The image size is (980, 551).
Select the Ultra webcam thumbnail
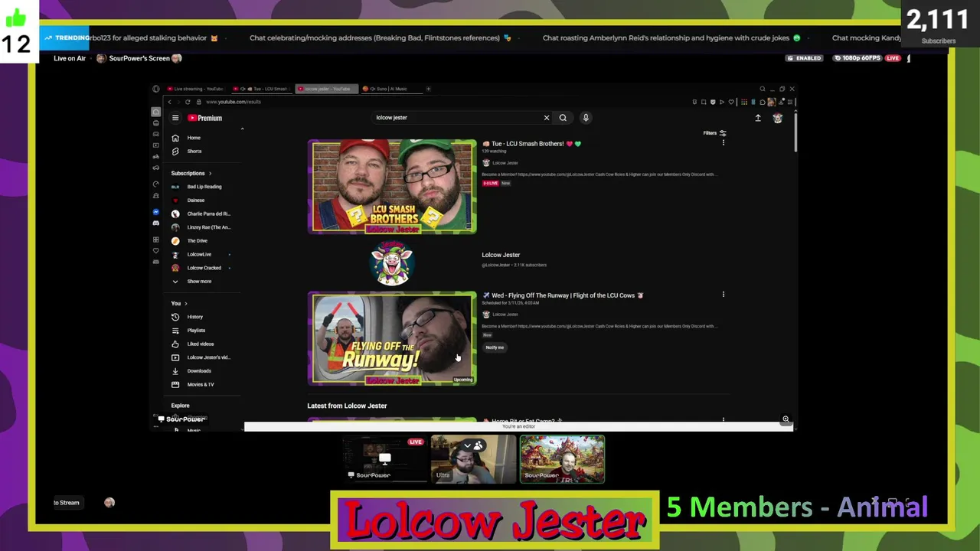click(473, 459)
